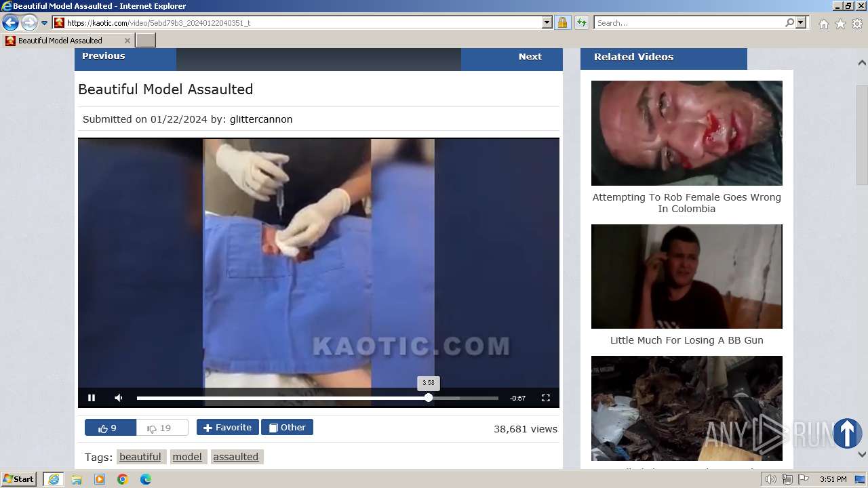This screenshot has height=488, width=868.
Task: Launch Chrome from the taskbar
Action: (123, 479)
